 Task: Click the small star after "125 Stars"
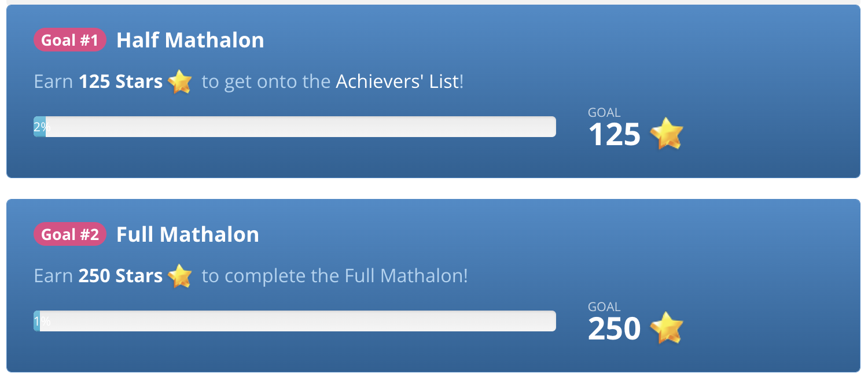[180, 82]
